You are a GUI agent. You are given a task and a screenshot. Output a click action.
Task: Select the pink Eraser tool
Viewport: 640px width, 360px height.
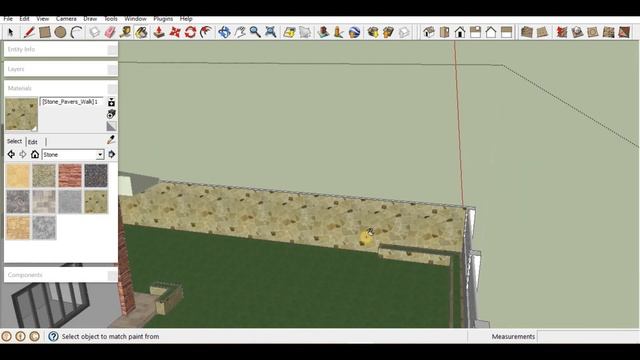110,32
